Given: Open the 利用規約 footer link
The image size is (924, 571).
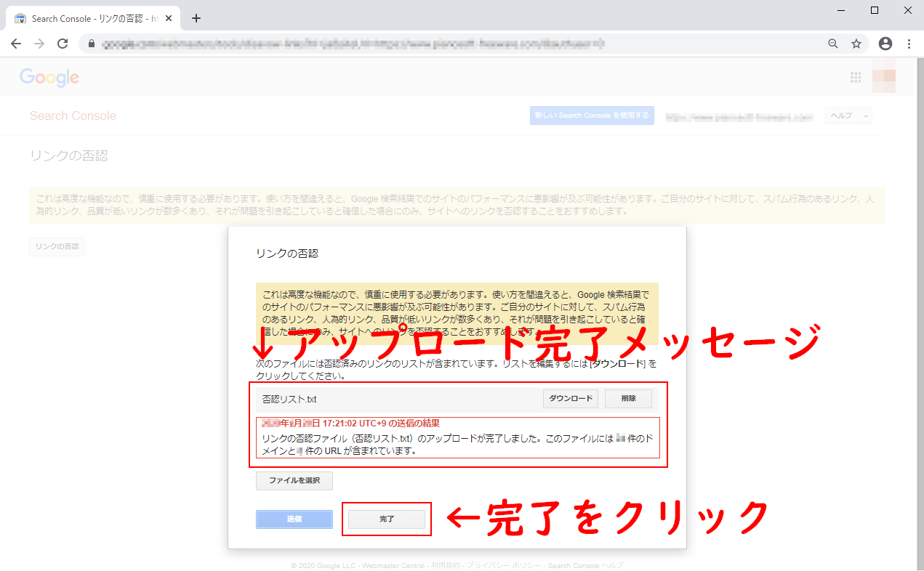Looking at the screenshot, I should (445, 565).
